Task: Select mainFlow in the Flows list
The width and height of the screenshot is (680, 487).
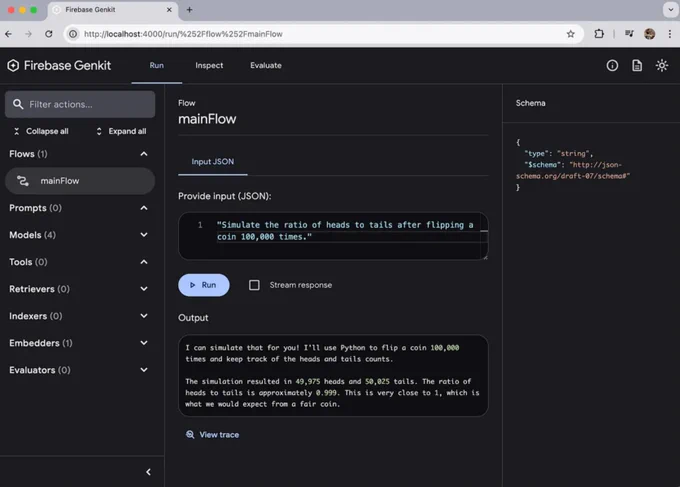Action: point(80,181)
